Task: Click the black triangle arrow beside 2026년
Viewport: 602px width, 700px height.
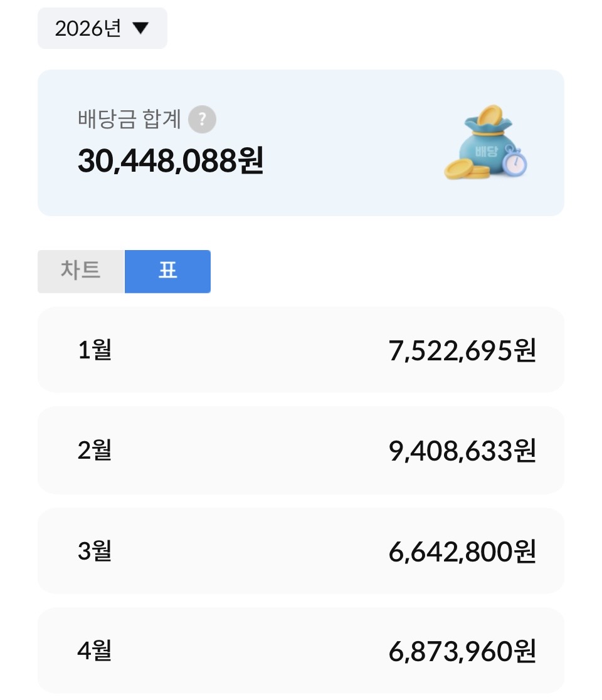Action: [140, 28]
